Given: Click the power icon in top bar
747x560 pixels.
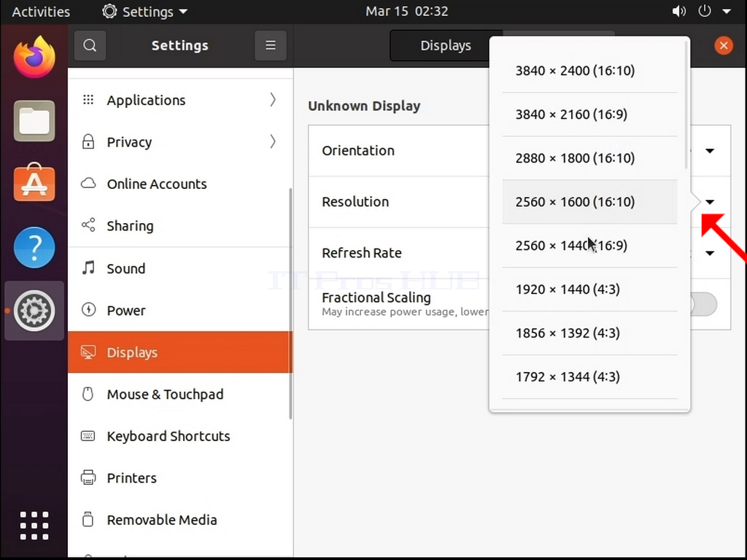Looking at the screenshot, I should (x=705, y=11).
